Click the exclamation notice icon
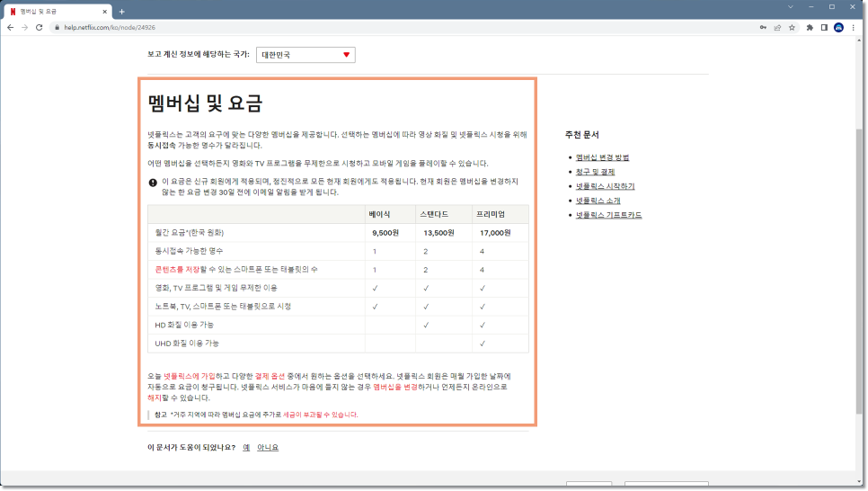This screenshot has width=868, height=491. [x=153, y=183]
